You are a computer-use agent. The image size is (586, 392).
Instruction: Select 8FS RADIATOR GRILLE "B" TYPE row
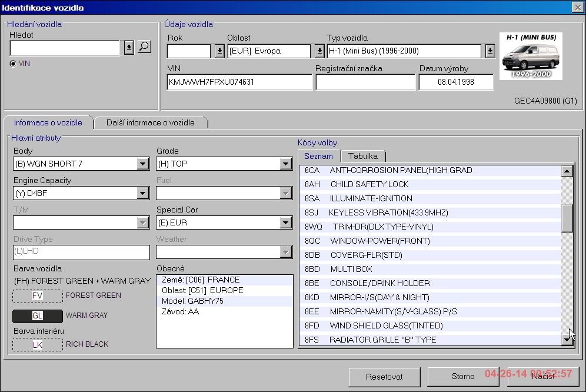(430, 340)
